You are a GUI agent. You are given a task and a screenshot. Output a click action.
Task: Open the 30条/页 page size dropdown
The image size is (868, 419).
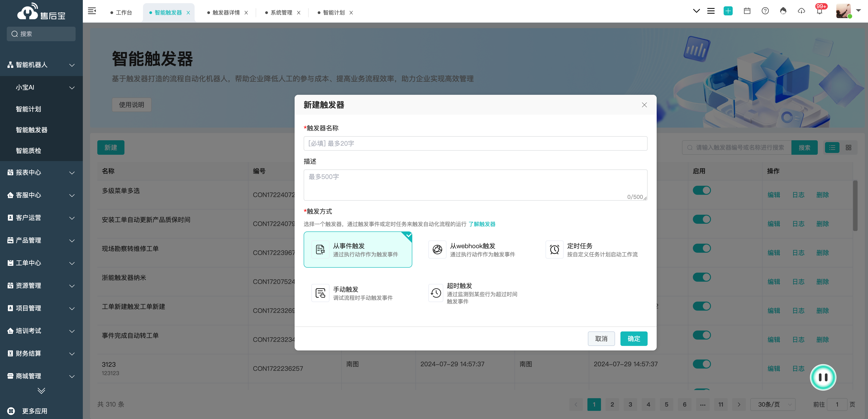point(773,405)
